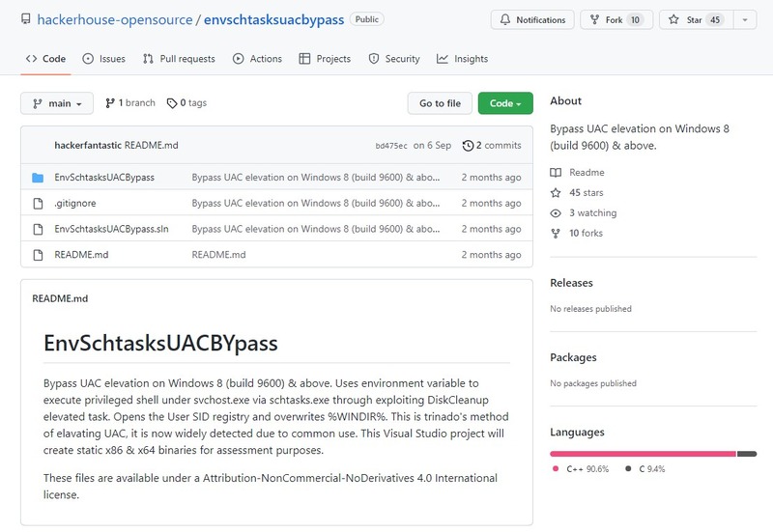The image size is (773, 532).
Task: Click the branch icon beside 1 branch
Action: pyautogui.click(x=110, y=103)
